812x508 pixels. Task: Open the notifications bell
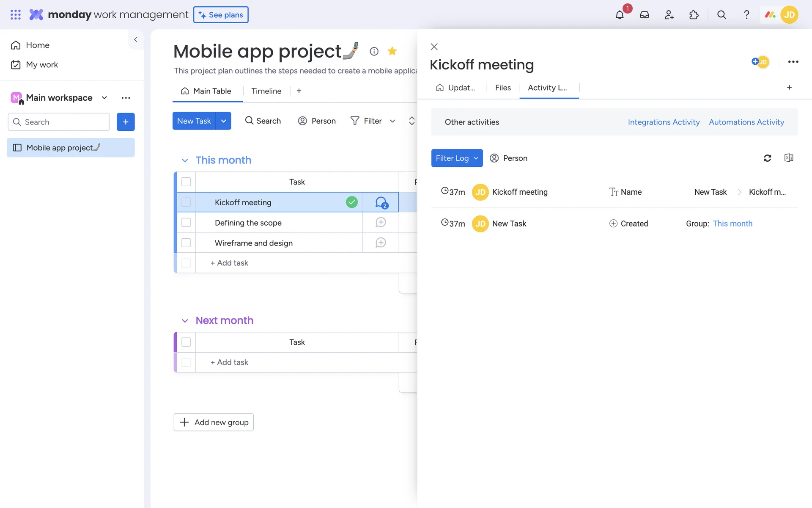click(x=620, y=15)
